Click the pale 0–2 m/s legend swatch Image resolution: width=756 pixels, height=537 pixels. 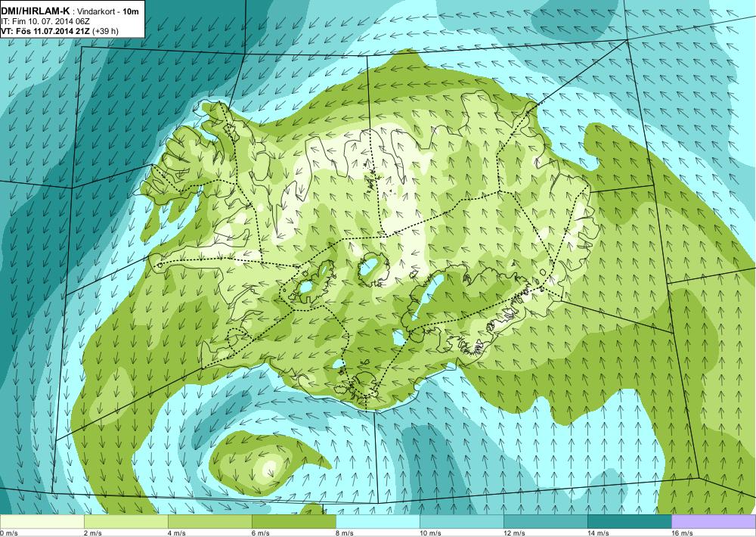(x=42, y=522)
